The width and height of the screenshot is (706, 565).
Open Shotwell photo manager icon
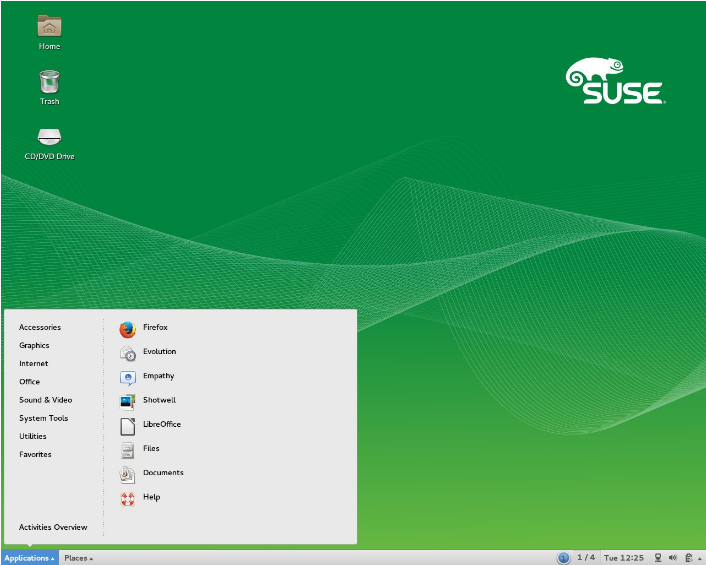point(127,402)
